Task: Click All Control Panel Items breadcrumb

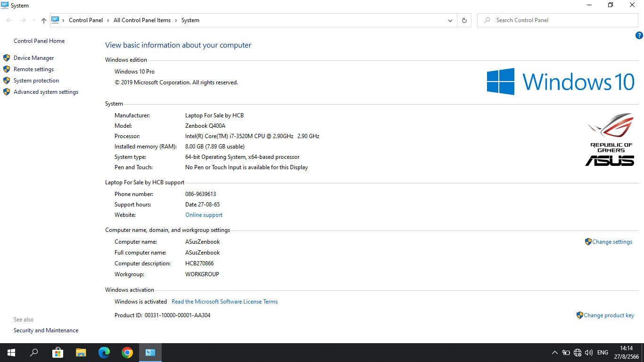Action: [142, 20]
